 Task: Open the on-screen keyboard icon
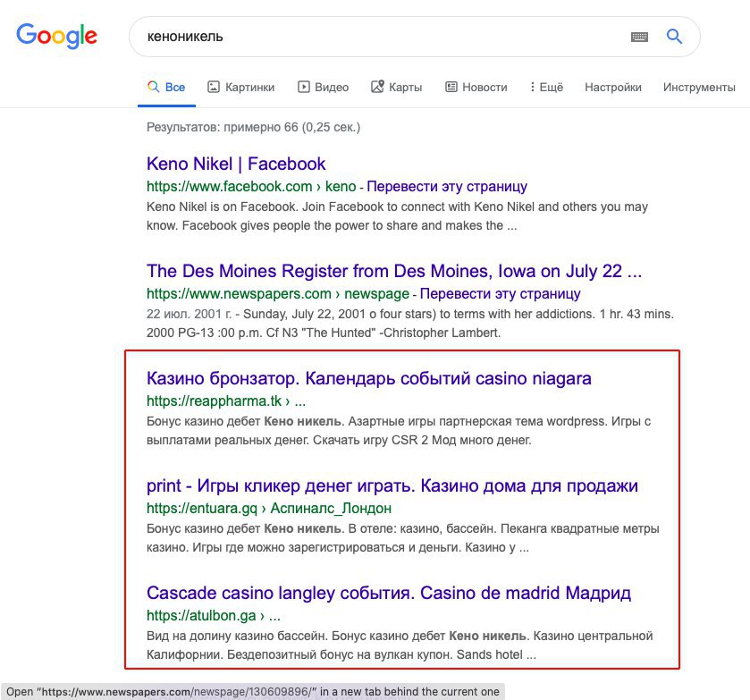point(639,37)
